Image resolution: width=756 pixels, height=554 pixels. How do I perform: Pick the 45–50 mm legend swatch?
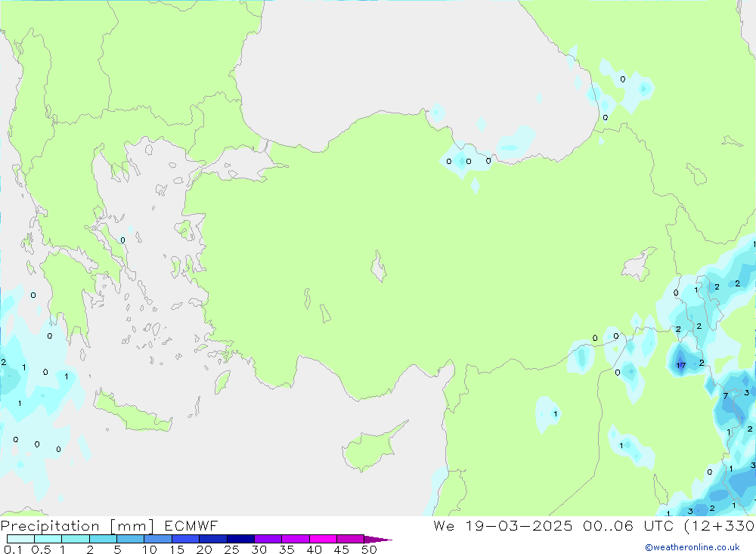(351, 539)
